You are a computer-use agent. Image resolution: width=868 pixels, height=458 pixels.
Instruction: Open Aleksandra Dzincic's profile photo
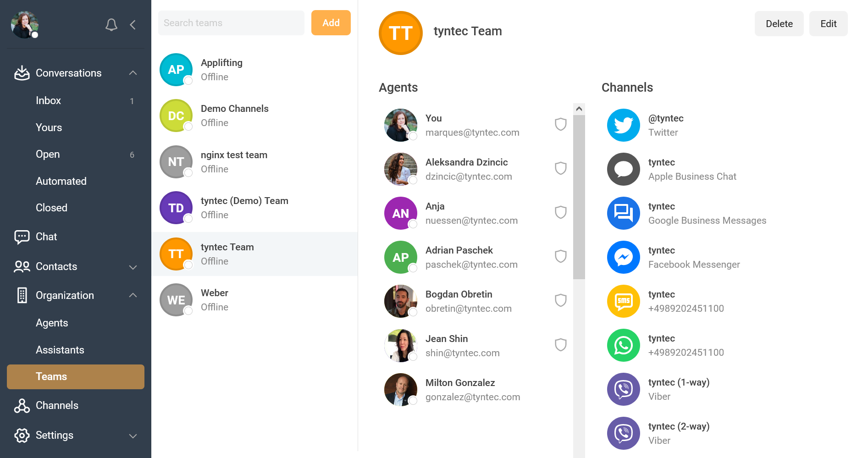tap(401, 169)
